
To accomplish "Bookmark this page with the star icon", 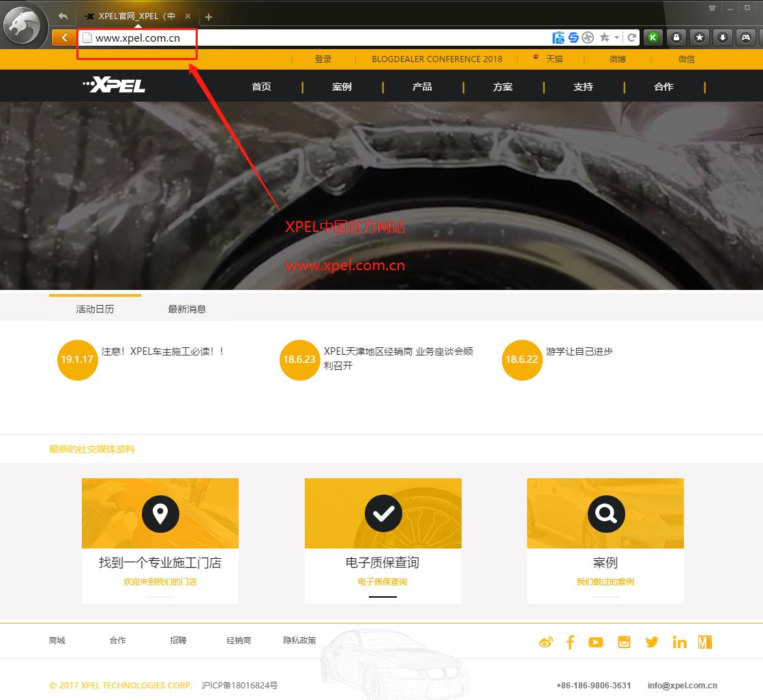I will (x=604, y=38).
